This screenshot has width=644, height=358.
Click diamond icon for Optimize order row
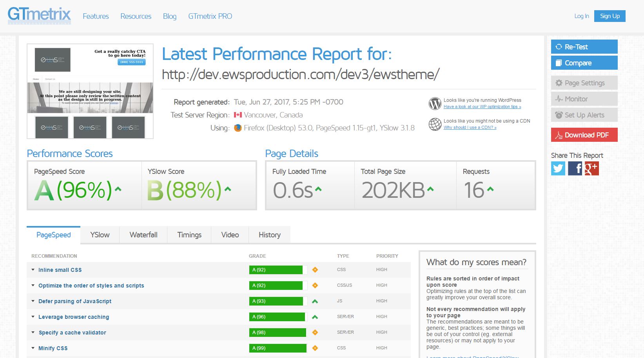(315, 285)
